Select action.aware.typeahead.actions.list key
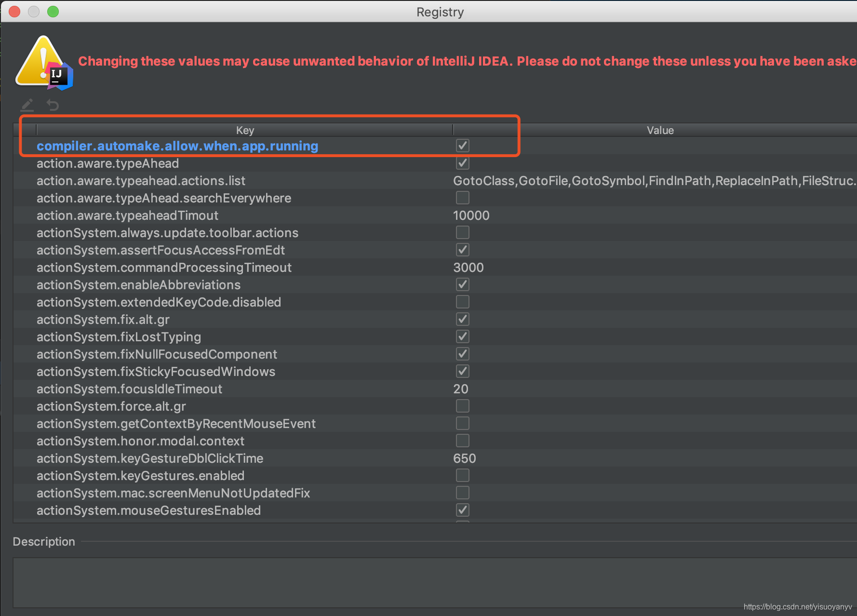Screen dimensions: 857x616 (x=141, y=181)
